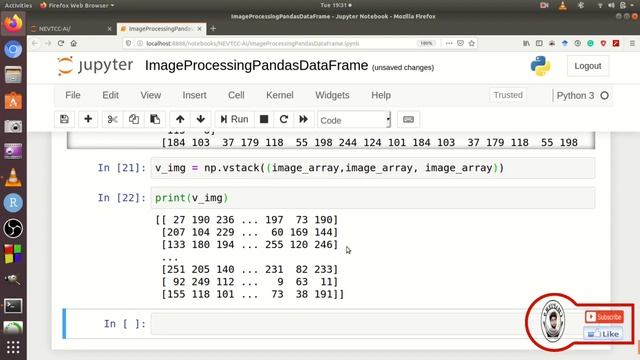Move selected cell down arrow

point(200,119)
